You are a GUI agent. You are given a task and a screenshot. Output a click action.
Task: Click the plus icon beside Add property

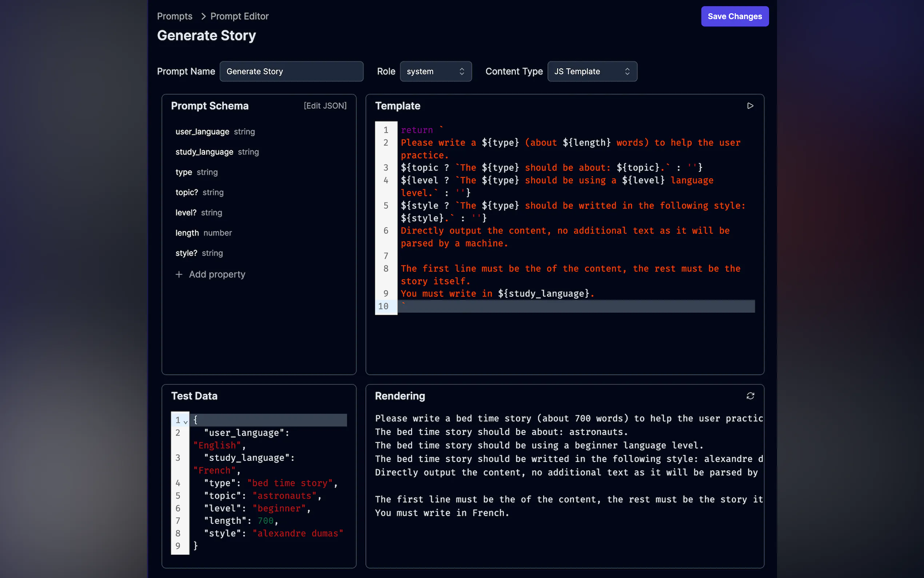[179, 274]
